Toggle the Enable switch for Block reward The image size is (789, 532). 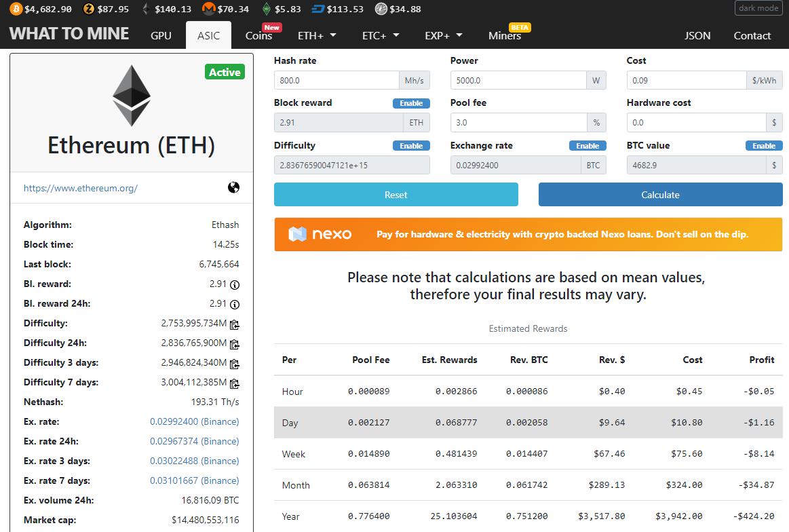[x=411, y=103]
